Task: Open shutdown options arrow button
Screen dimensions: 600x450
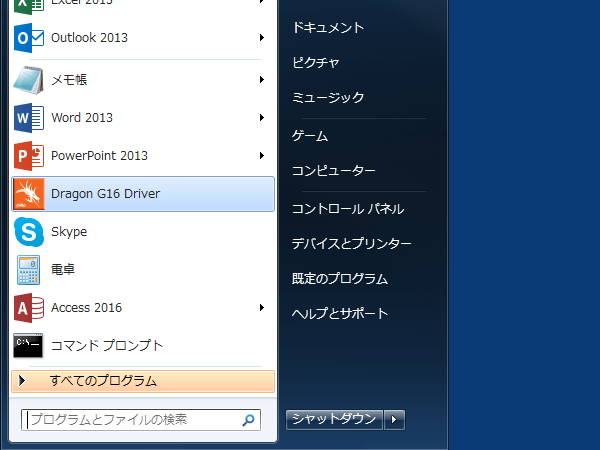Action: (x=394, y=420)
